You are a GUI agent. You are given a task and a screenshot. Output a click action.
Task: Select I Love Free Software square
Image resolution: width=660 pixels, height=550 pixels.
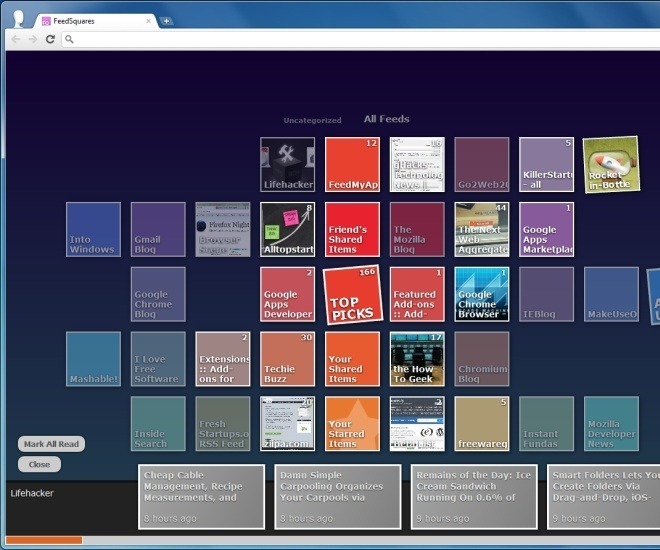click(158, 359)
